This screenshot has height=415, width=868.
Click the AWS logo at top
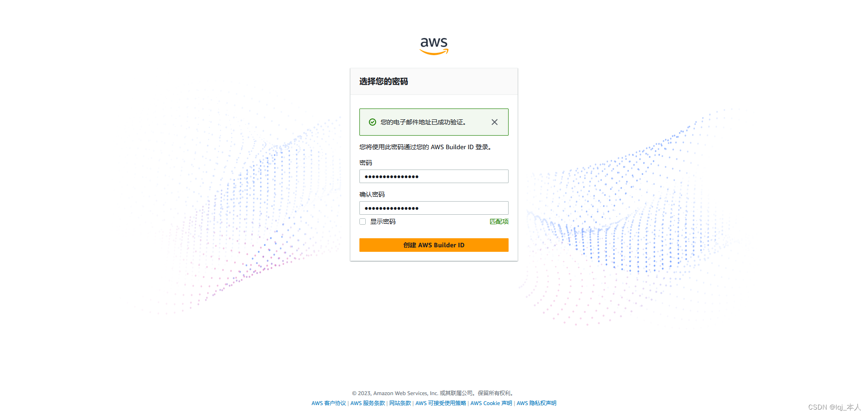(x=434, y=46)
